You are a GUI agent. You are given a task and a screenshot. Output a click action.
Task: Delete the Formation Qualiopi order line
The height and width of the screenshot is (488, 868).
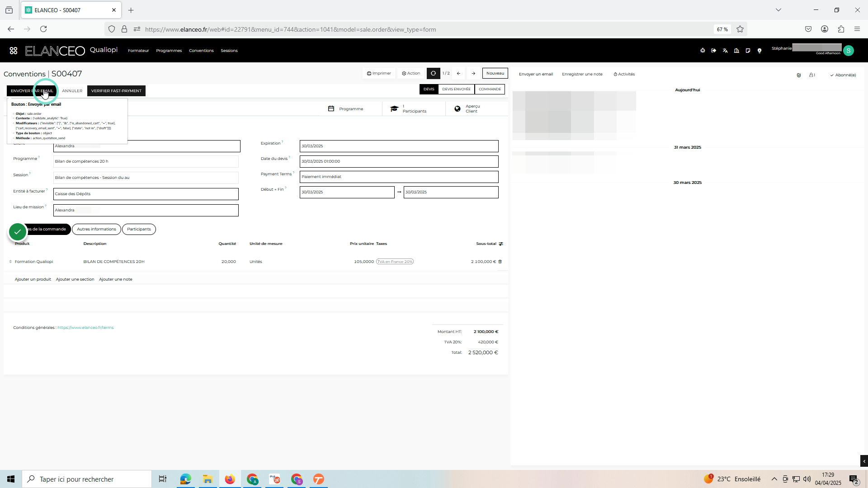pyautogui.click(x=500, y=262)
